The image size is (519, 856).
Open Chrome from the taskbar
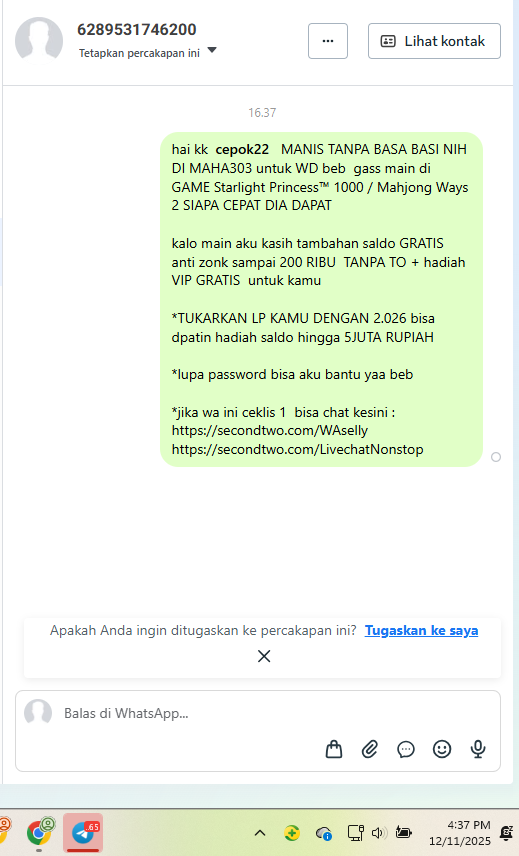coord(38,833)
